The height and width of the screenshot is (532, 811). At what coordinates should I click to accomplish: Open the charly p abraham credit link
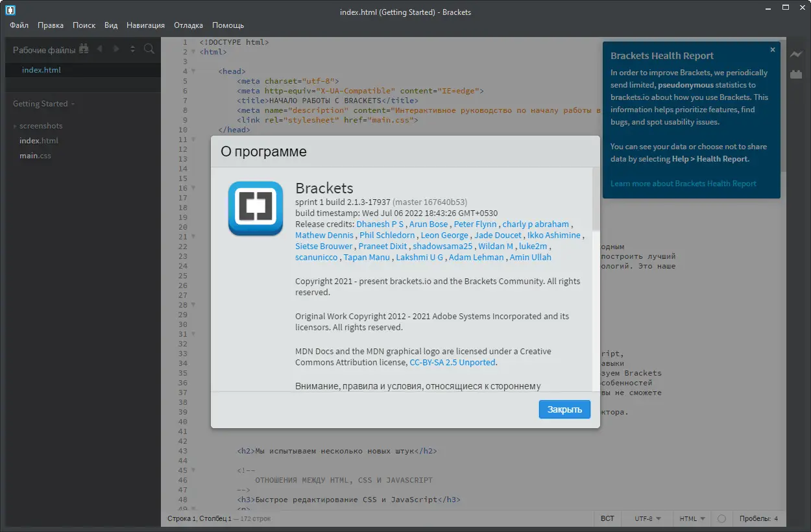coord(536,224)
